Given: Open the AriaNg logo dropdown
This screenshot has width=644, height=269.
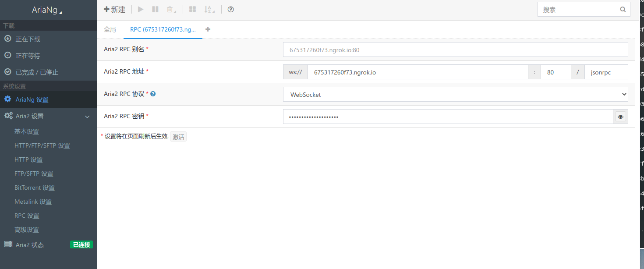Looking at the screenshot, I should (x=47, y=10).
